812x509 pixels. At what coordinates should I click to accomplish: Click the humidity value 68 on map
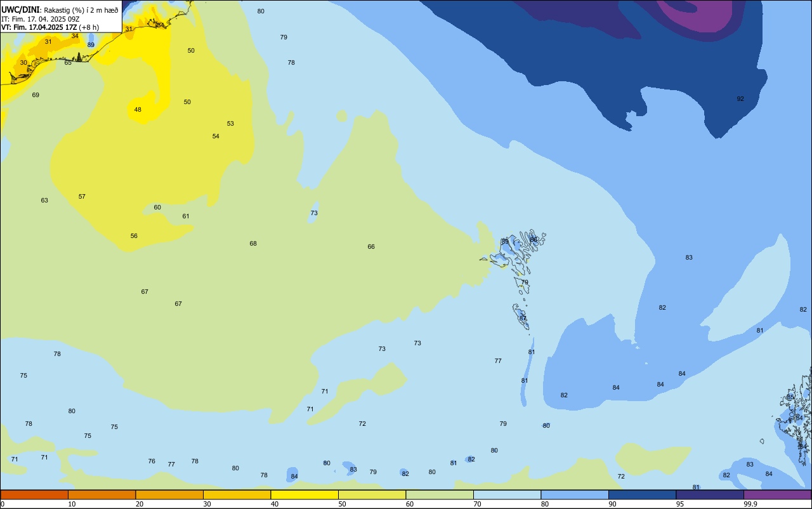coord(253,244)
